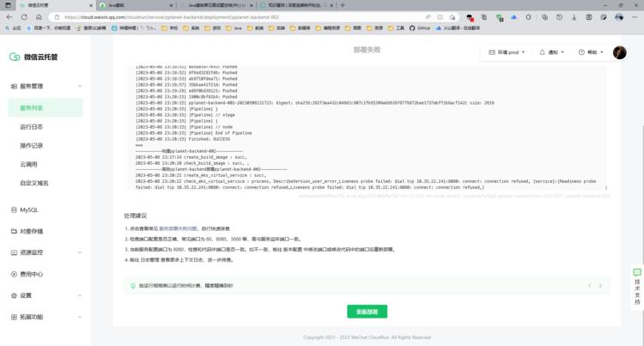Image resolution: width=644 pixels, height=346 pixels.
Task: Click the read aloud icon in address bar
Action: pyautogui.click(x=428, y=17)
